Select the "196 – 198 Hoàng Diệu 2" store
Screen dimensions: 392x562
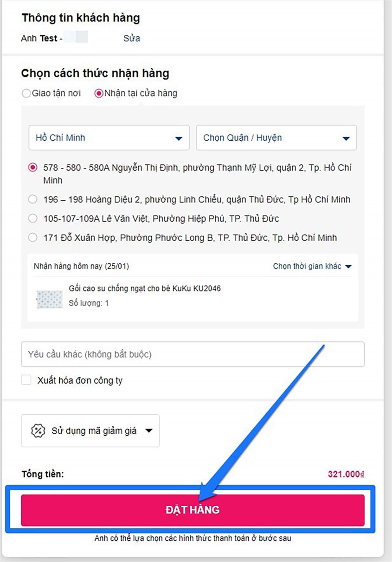32,199
